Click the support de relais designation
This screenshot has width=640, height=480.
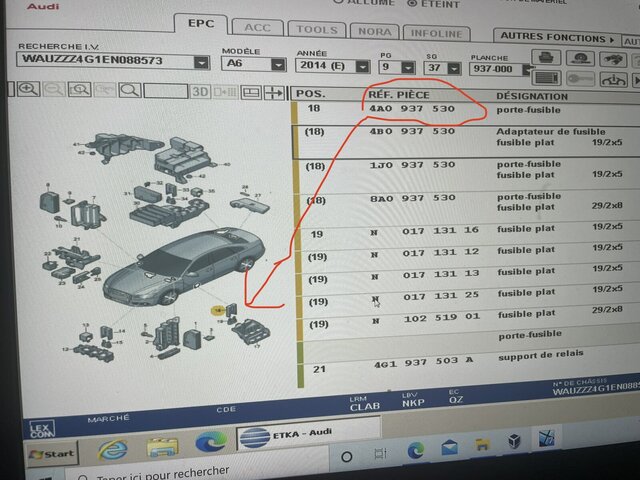pos(540,355)
